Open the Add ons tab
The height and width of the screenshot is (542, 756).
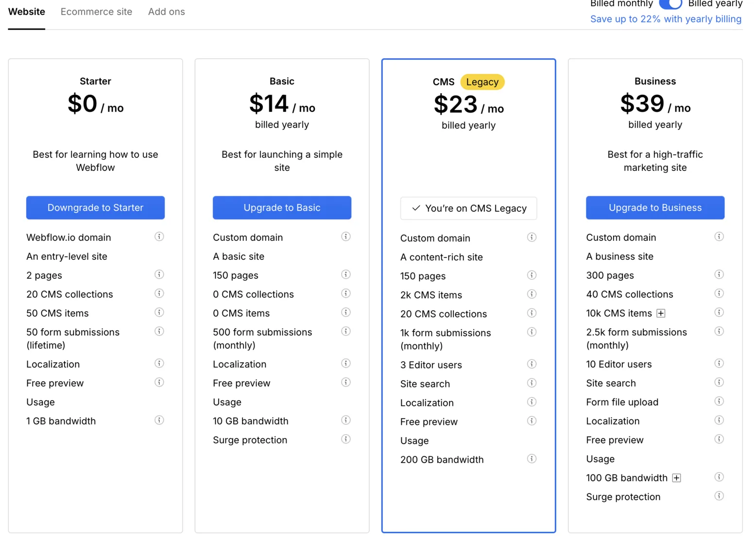[x=166, y=12]
